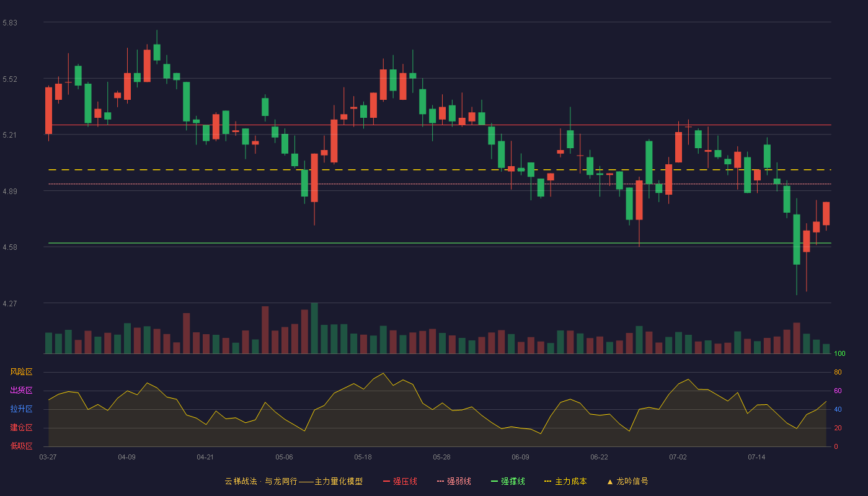Click the 05-18 date label

pyautogui.click(x=363, y=457)
